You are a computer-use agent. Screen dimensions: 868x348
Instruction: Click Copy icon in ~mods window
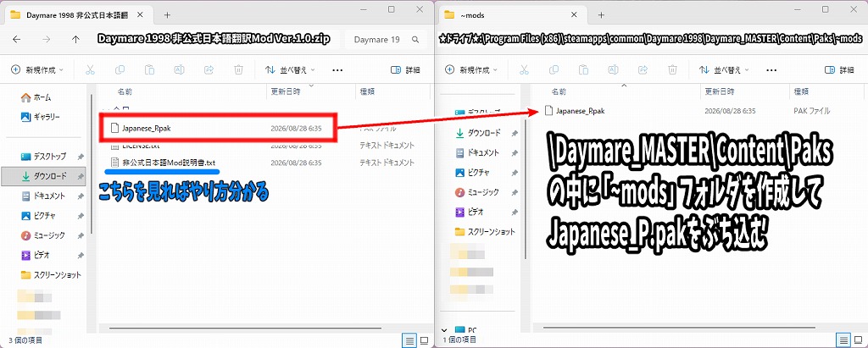pos(554,69)
